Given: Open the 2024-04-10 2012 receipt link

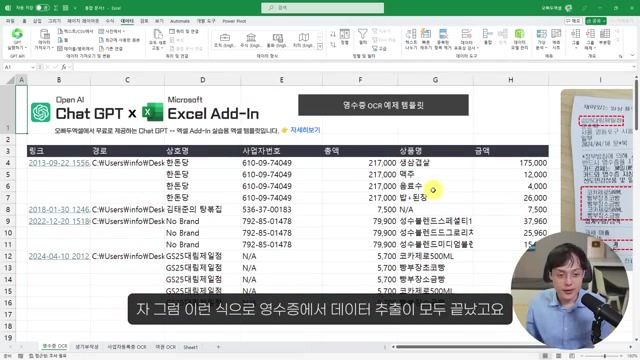Looking at the screenshot, I should [x=59, y=256].
